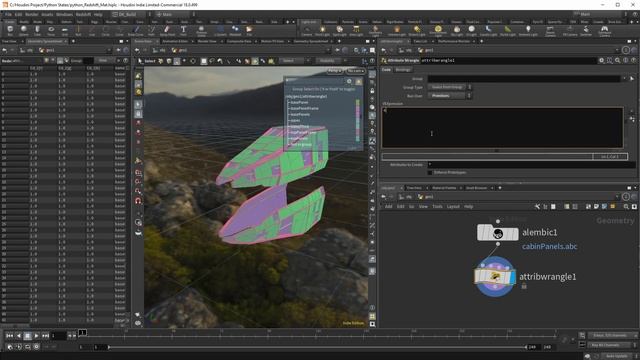Image resolution: width=640 pixels, height=360 pixels.
Task: Select the Font shelf tool
Action: (183, 30)
